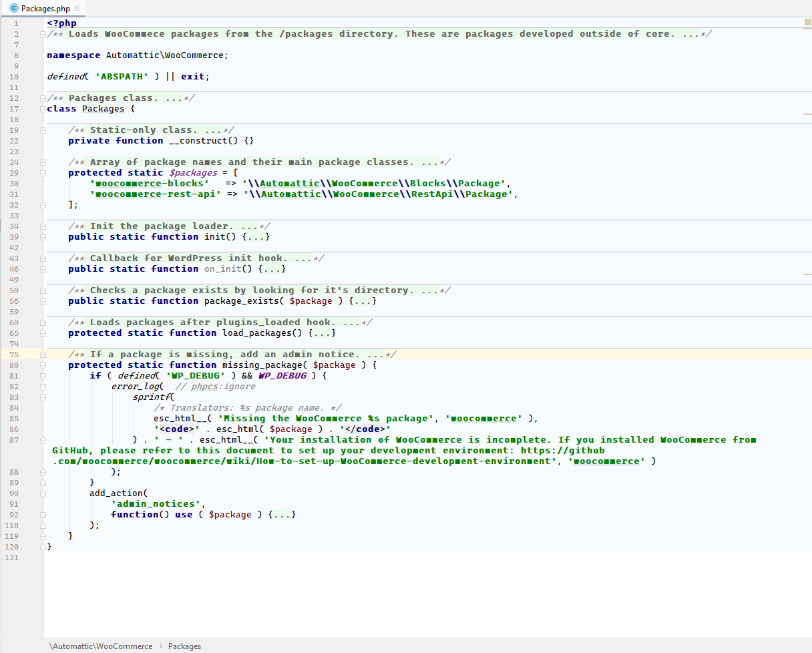Collapse the $packages array at line 29

[43, 173]
